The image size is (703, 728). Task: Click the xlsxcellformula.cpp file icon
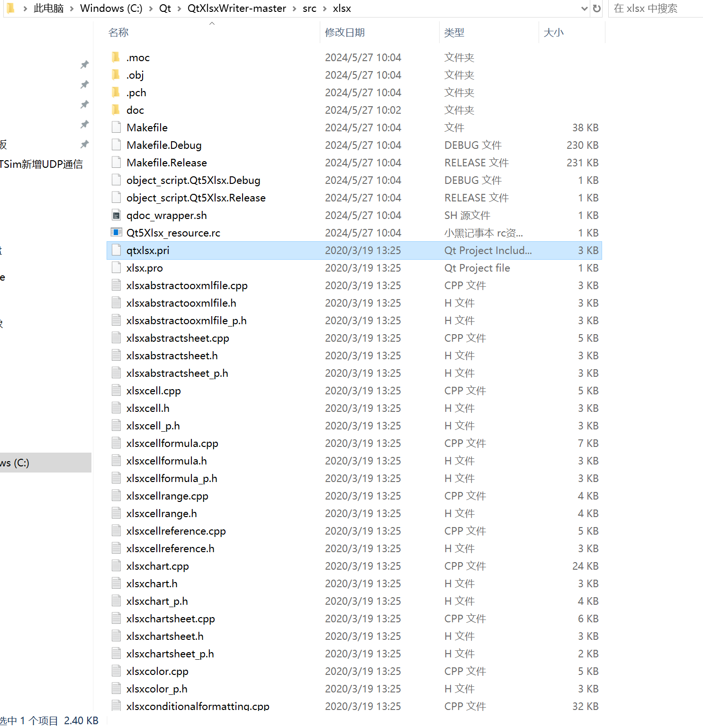coord(116,443)
